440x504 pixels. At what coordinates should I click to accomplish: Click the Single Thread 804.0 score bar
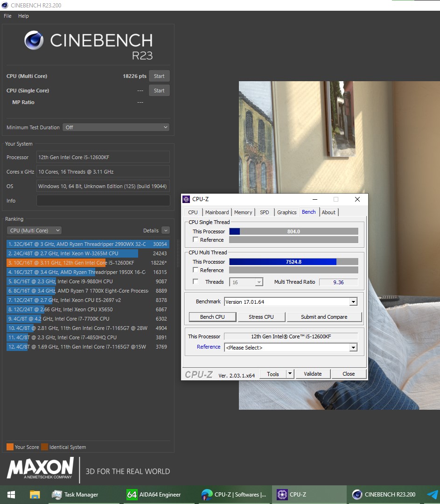(294, 231)
